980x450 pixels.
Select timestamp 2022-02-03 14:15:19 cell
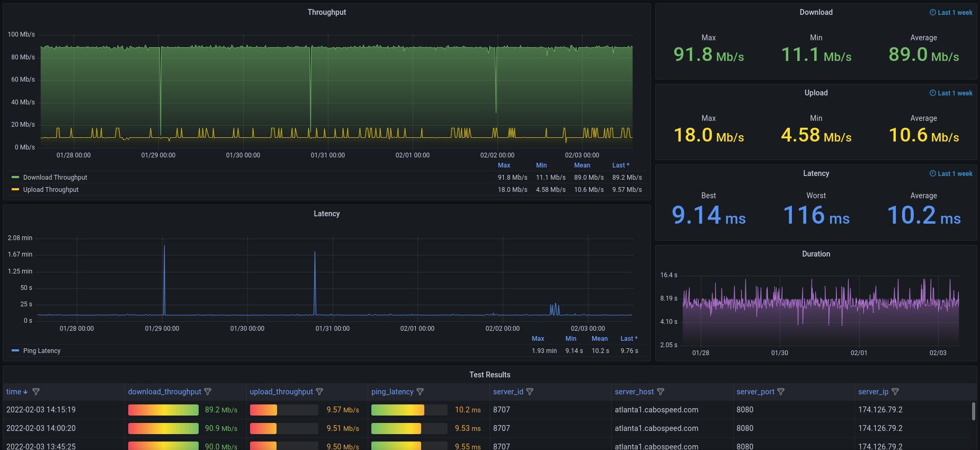[41, 410]
